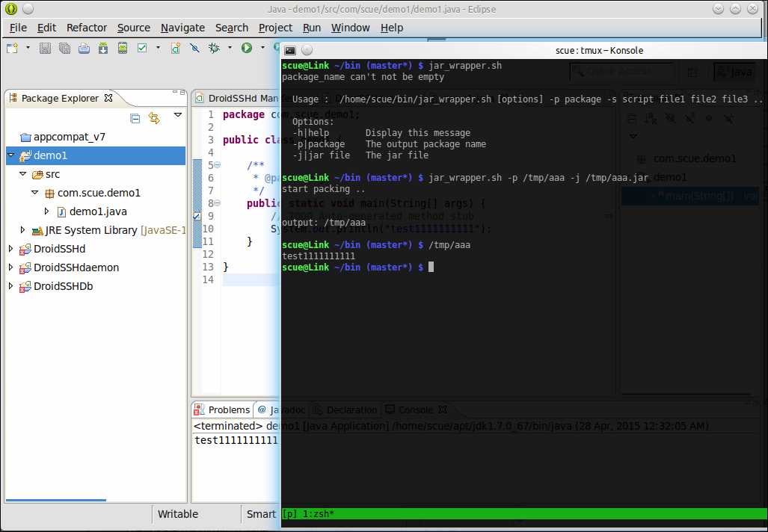Click Collapse All in Package Explorer
The image size is (768, 532).
(135, 118)
